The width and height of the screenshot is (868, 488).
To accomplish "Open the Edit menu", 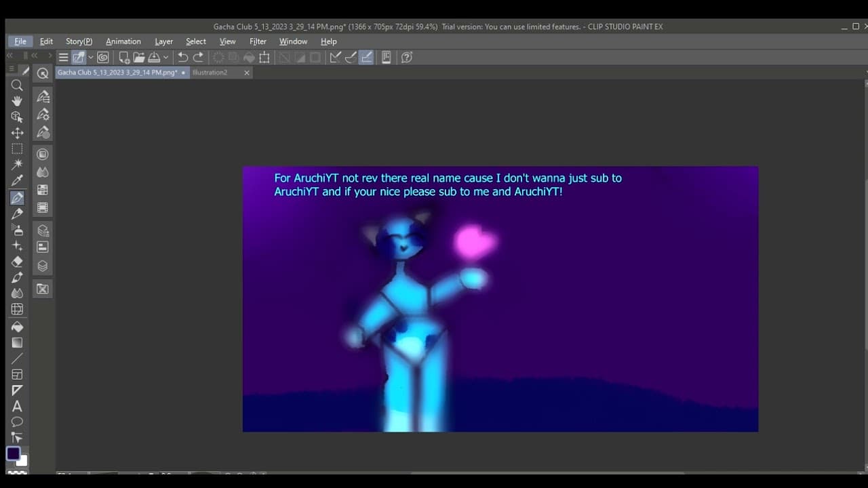I will click(x=46, y=41).
